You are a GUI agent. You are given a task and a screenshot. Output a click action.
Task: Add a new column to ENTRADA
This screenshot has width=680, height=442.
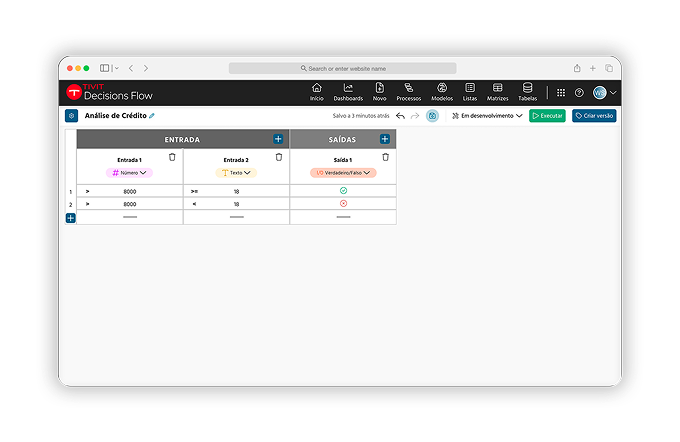[x=278, y=139]
